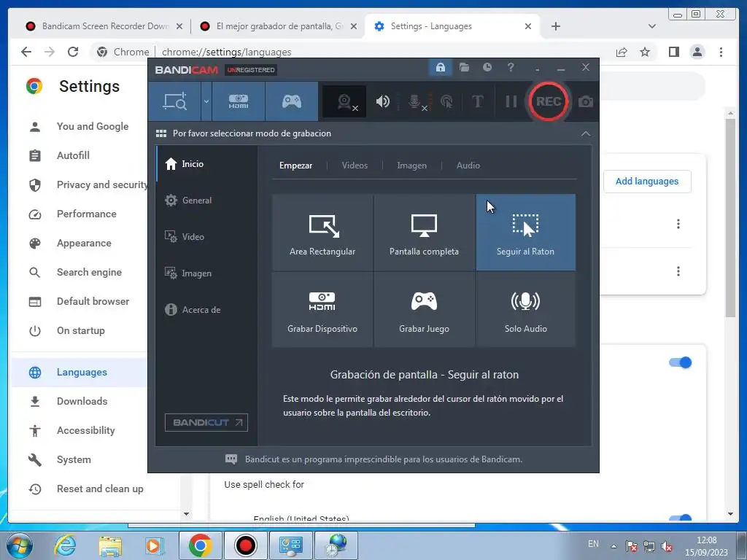Capture screenshot with camera icon
747x560 pixels.
(586, 101)
